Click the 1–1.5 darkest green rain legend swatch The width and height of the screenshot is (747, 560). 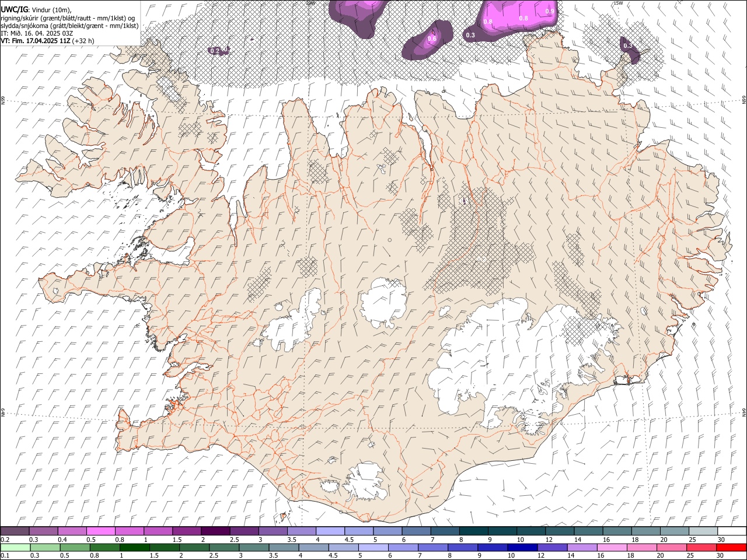[135, 548]
